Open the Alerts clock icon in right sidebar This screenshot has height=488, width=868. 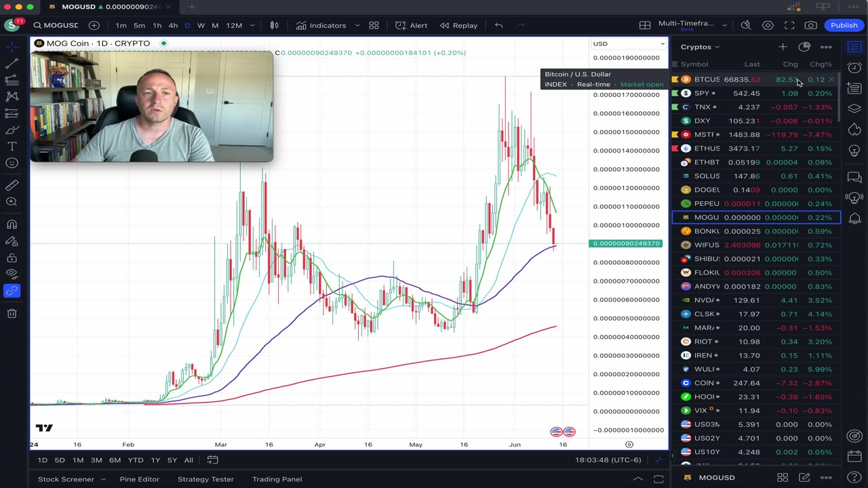[x=854, y=68]
